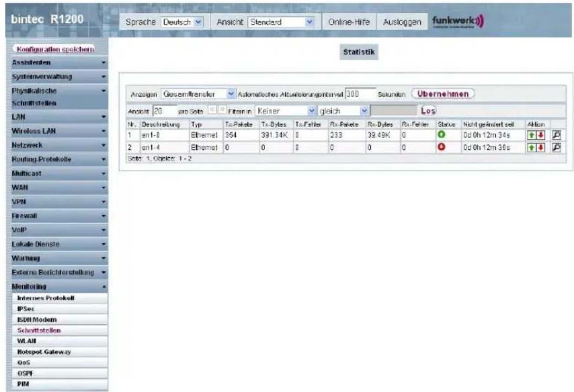Focus the update interval field showing 300
This screenshot has height=392, width=574.
(x=360, y=94)
